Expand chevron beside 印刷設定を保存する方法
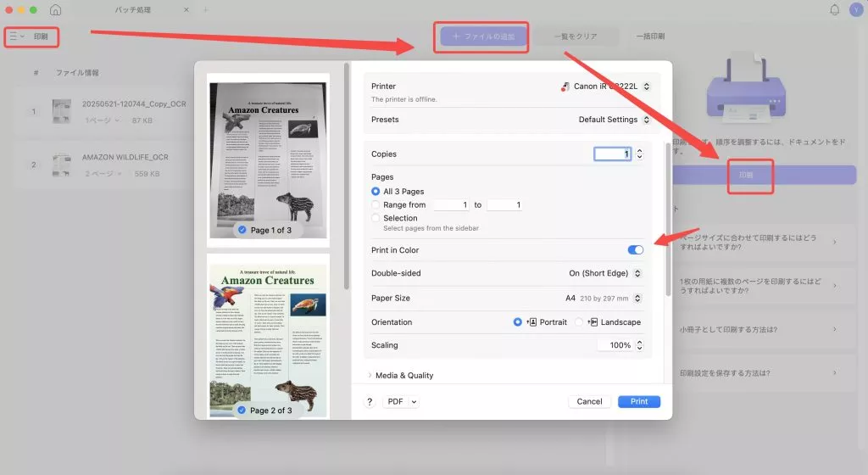This screenshot has width=868, height=475. (x=835, y=373)
